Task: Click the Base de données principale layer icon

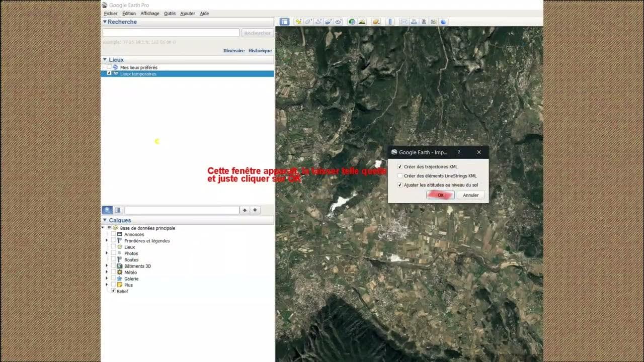Action: (115, 228)
